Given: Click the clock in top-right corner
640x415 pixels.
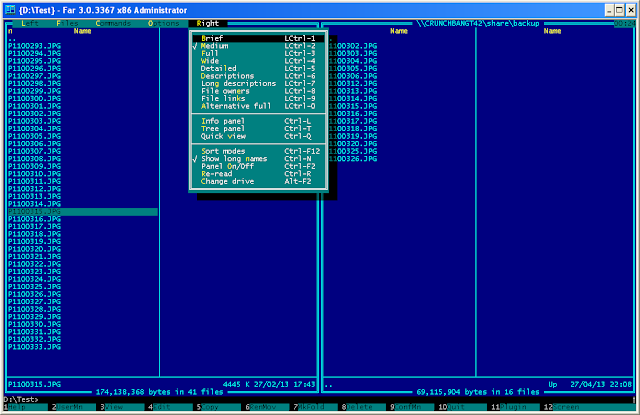Looking at the screenshot, I should (x=624, y=23).
